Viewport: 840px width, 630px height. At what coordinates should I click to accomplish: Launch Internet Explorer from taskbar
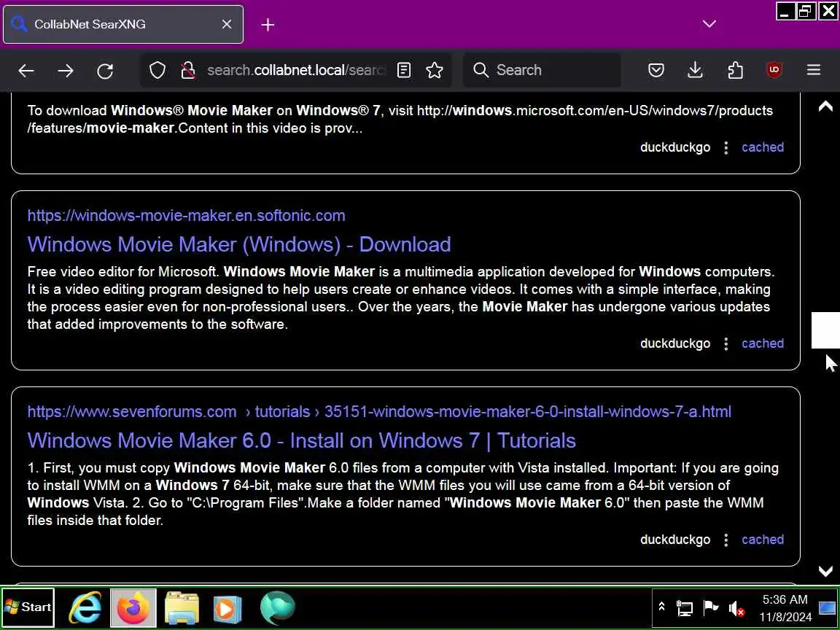[86, 607]
